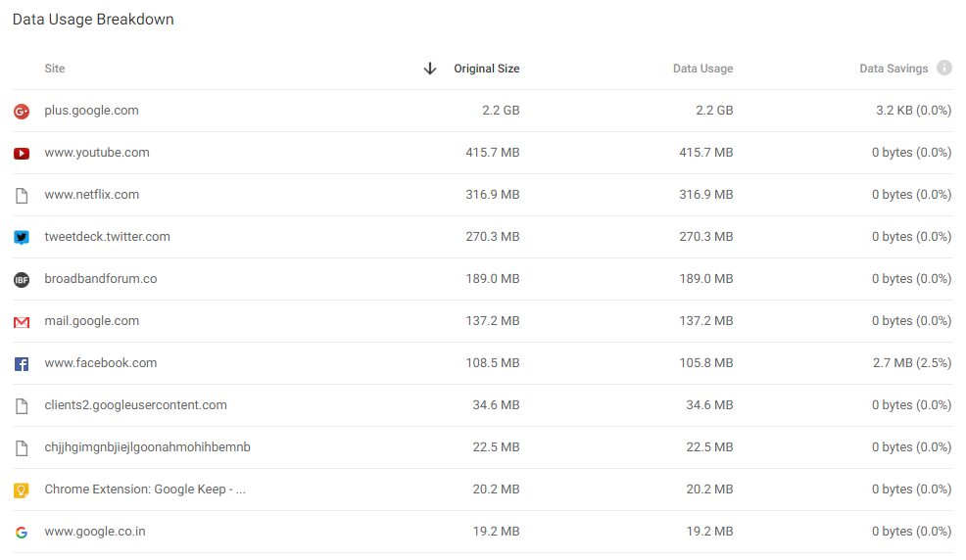Click the Facebook favicon icon

tap(22, 364)
